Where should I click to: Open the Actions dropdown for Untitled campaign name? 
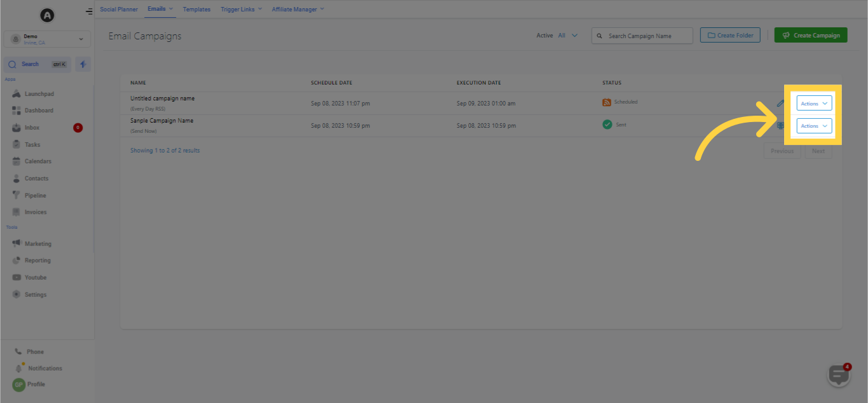(814, 102)
